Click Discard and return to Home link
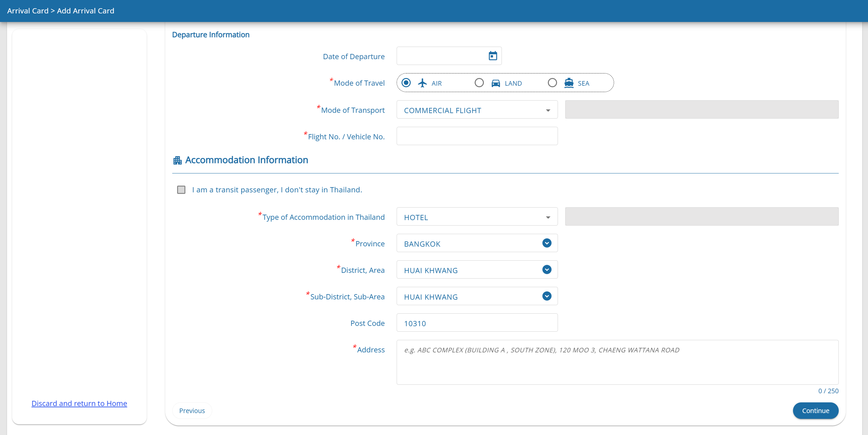Viewport: 868px width, 435px height. pos(79,403)
